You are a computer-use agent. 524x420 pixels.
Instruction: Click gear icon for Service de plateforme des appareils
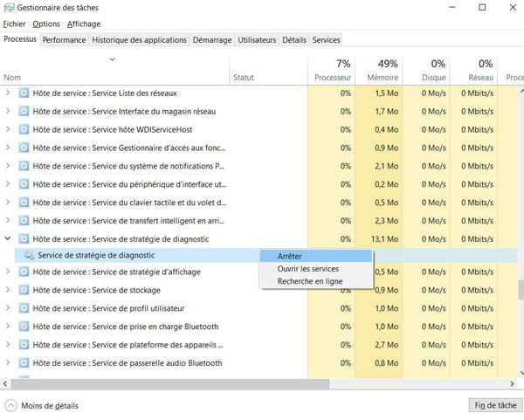tap(24, 345)
